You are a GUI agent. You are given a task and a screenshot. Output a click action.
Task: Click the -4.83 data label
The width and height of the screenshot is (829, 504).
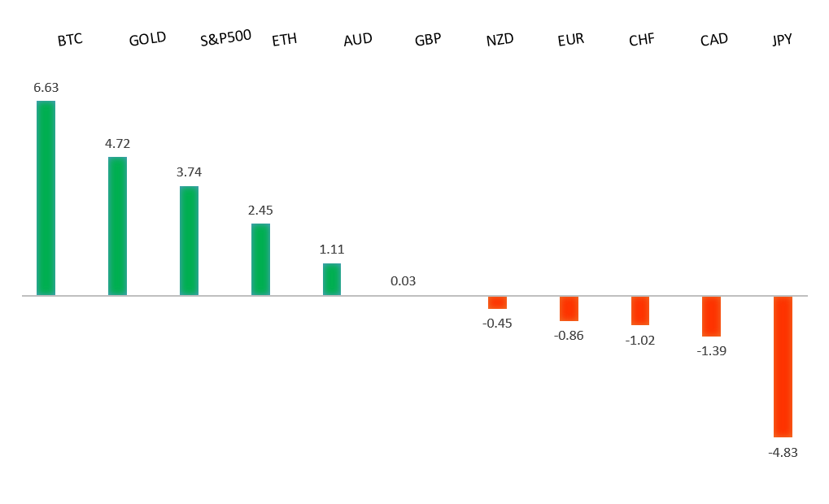(x=783, y=452)
